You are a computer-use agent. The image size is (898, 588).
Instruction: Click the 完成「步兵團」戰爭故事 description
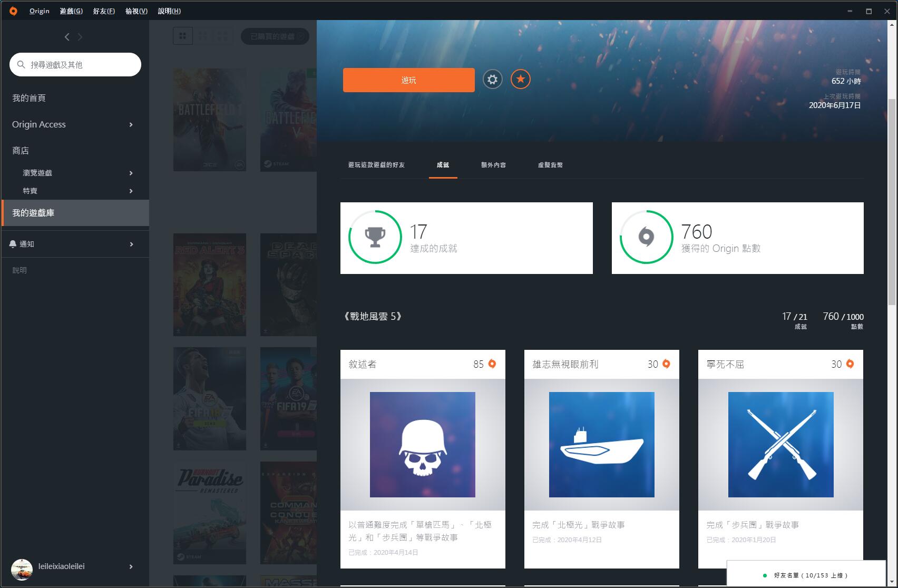point(753,525)
